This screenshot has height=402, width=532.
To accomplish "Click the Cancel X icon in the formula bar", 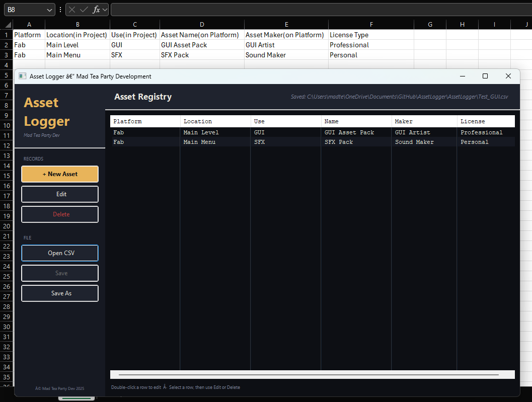I will (x=72, y=10).
